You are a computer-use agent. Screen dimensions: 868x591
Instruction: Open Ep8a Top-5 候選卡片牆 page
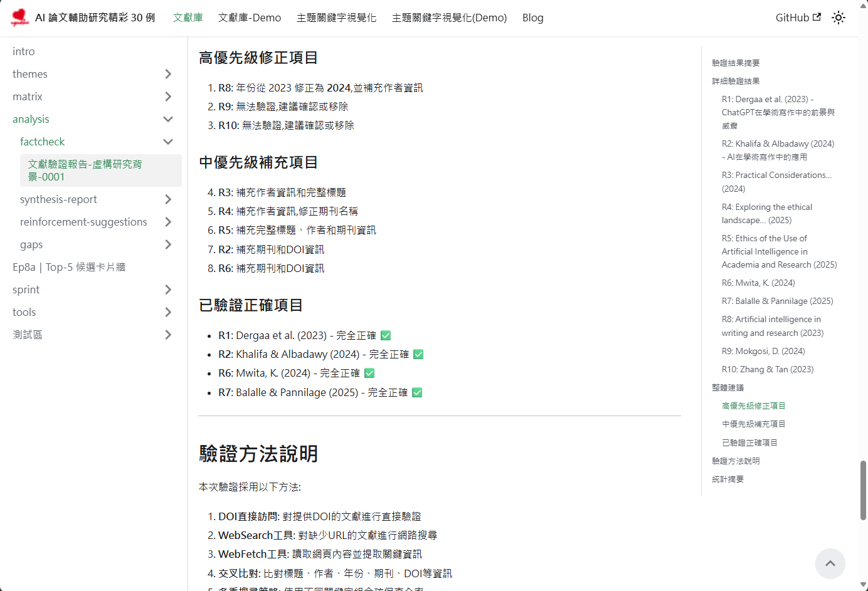[69, 267]
